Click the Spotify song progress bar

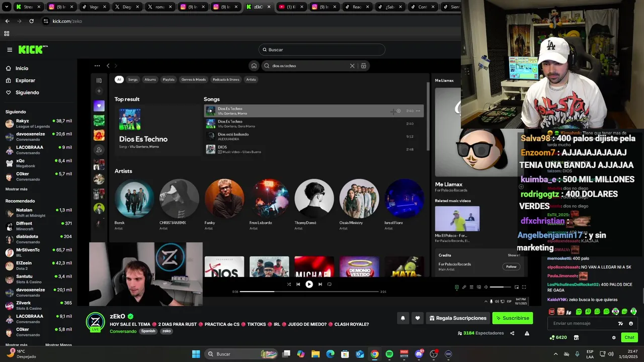point(309,292)
